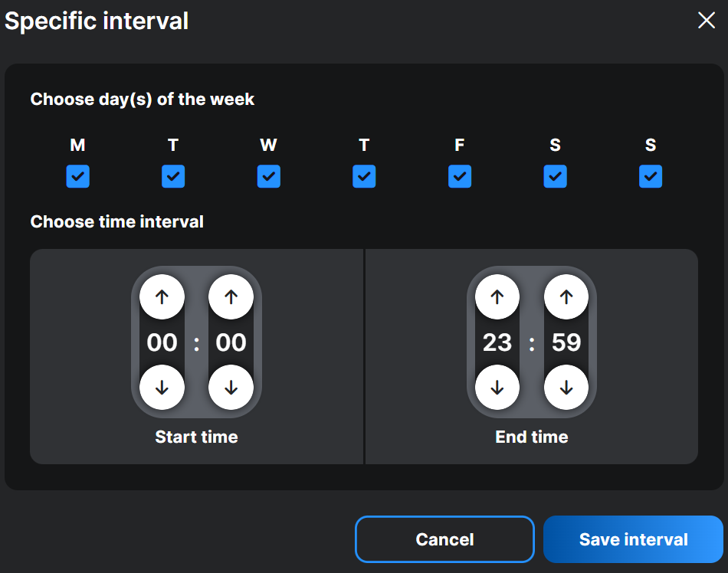Click the Cancel button
Image resolution: width=728 pixels, height=573 pixels.
click(x=444, y=539)
